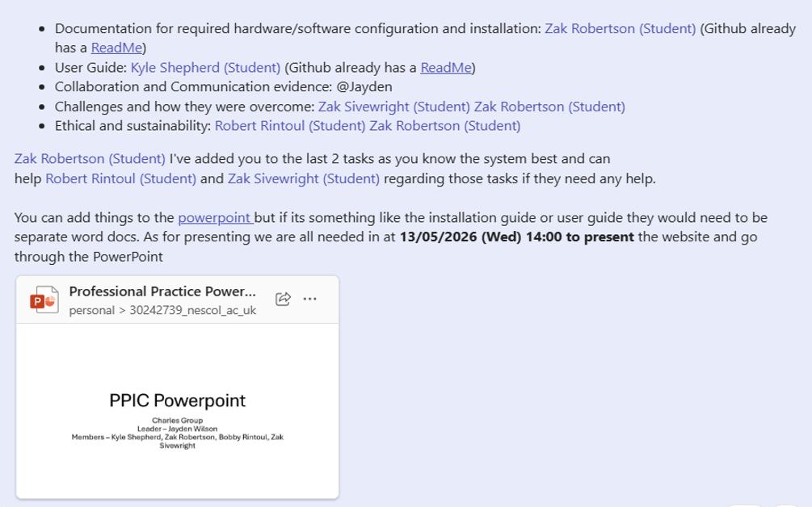Open the attachment's more options ellipsis
This screenshot has width=812, height=507.
point(309,299)
